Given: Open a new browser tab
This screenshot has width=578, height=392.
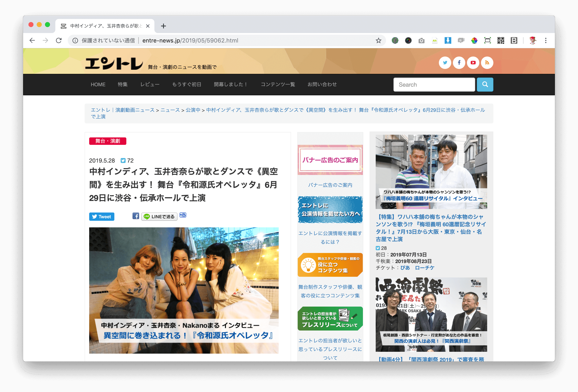Looking at the screenshot, I should 163,26.
